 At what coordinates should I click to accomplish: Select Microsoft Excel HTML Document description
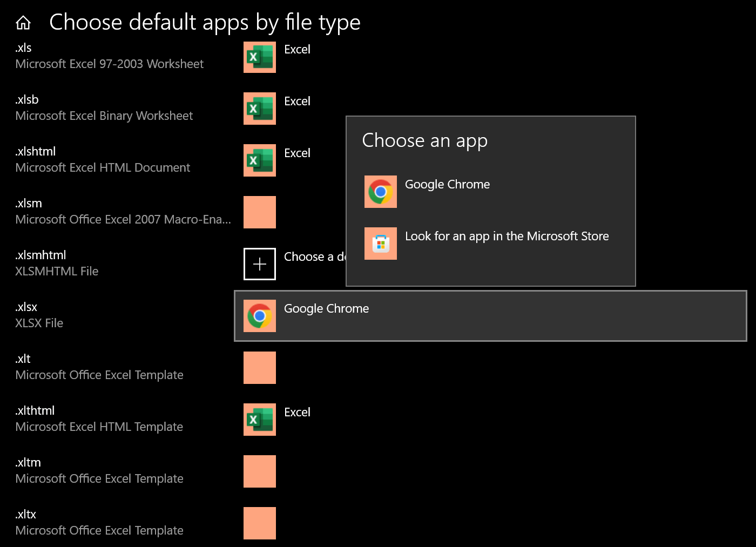(x=103, y=167)
